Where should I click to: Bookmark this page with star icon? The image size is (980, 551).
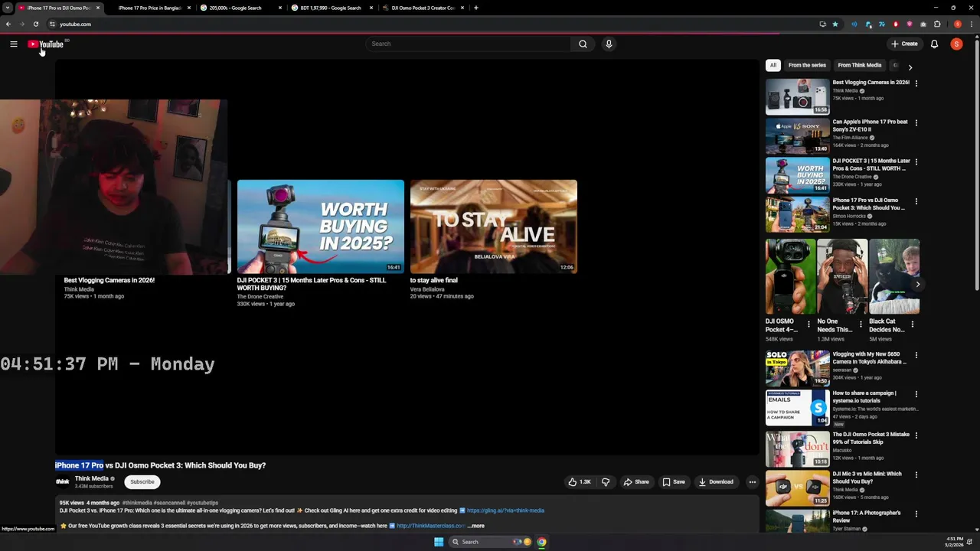pyautogui.click(x=835, y=24)
